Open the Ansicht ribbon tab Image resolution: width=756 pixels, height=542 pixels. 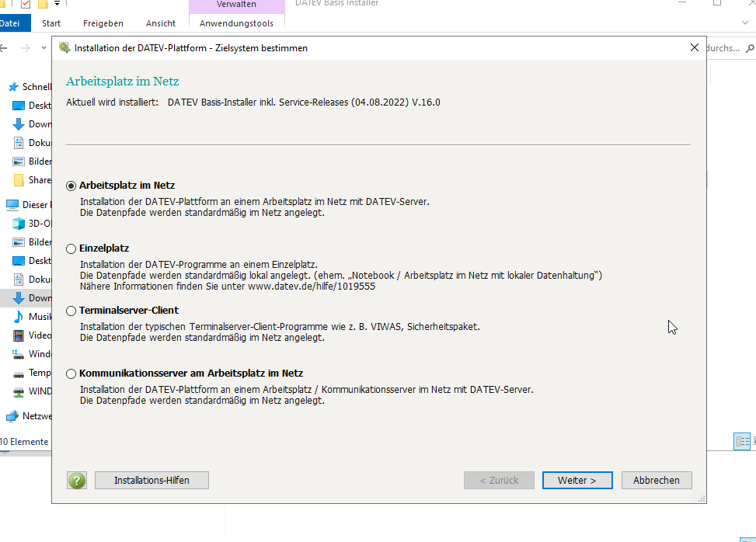160,23
